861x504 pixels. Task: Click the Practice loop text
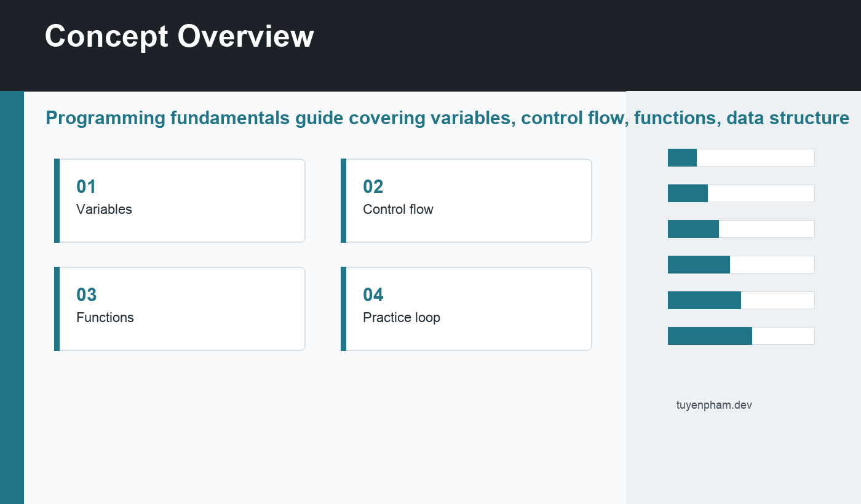402,318
